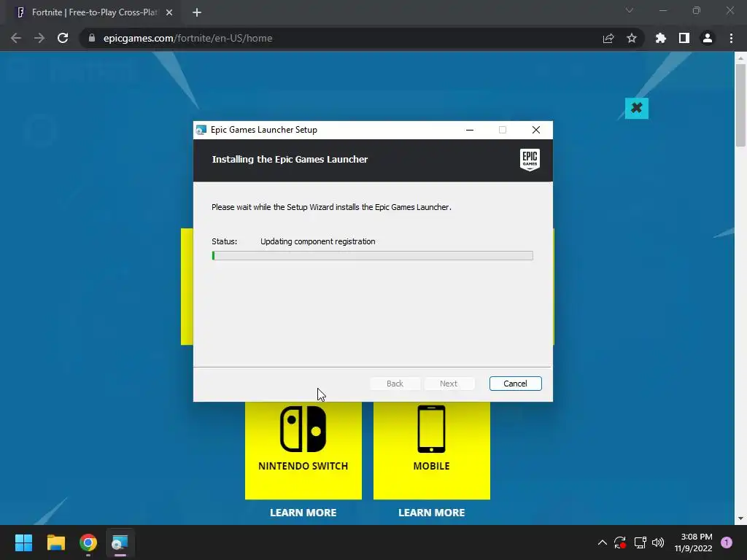Viewport: 747px width, 560px height.
Task: Click the scrollbar up arrow
Action: (x=740, y=58)
